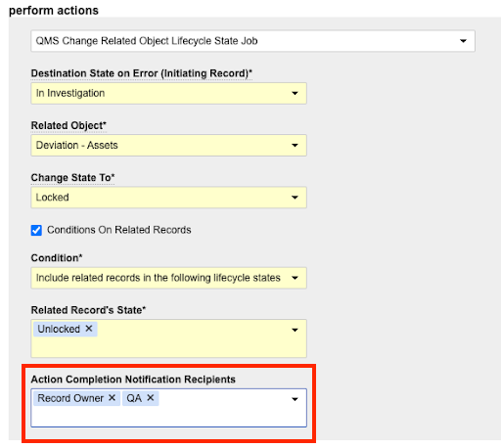The image size is (501, 448).
Task: Click the Locked field dropdown arrow
Action: pos(295,198)
